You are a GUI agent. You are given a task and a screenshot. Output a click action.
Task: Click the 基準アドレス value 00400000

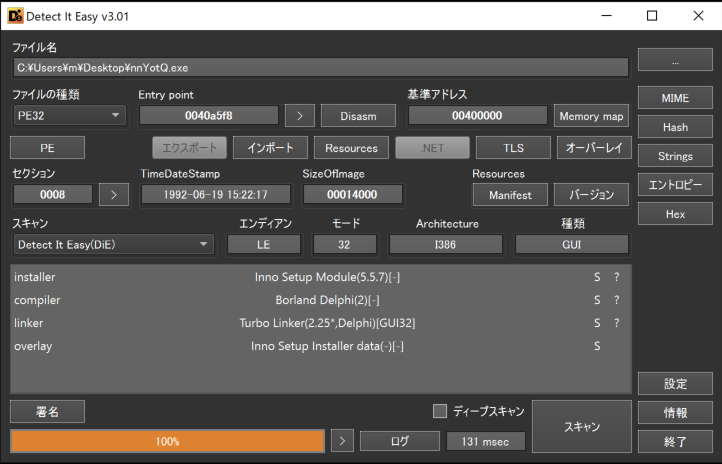[477, 116]
